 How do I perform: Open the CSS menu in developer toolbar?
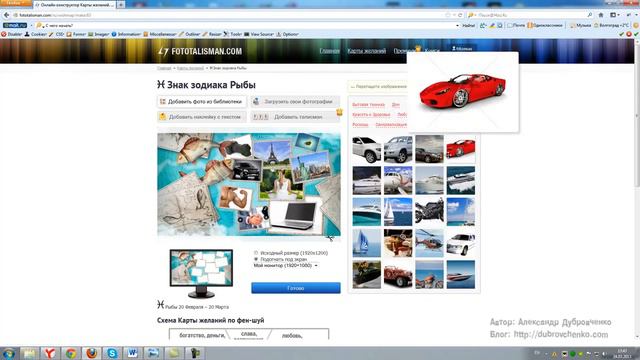(x=57, y=34)
